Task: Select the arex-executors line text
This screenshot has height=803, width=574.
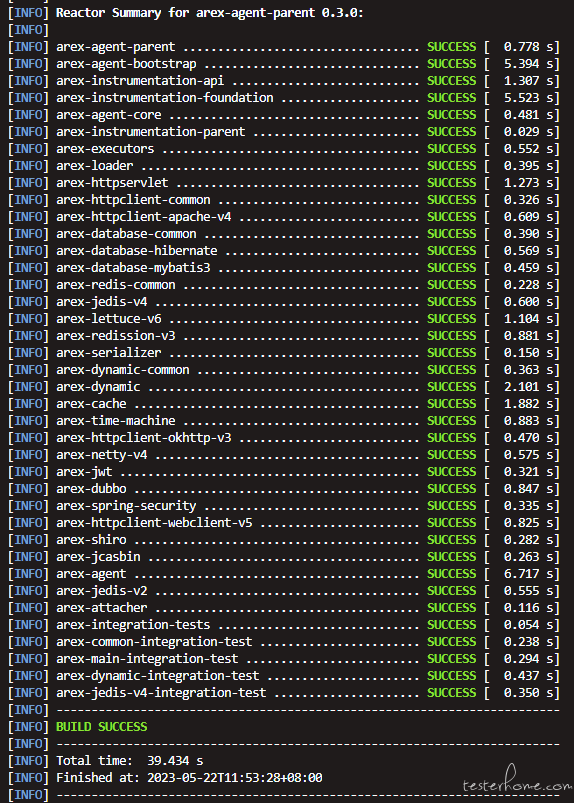Action: coord(105,149)
